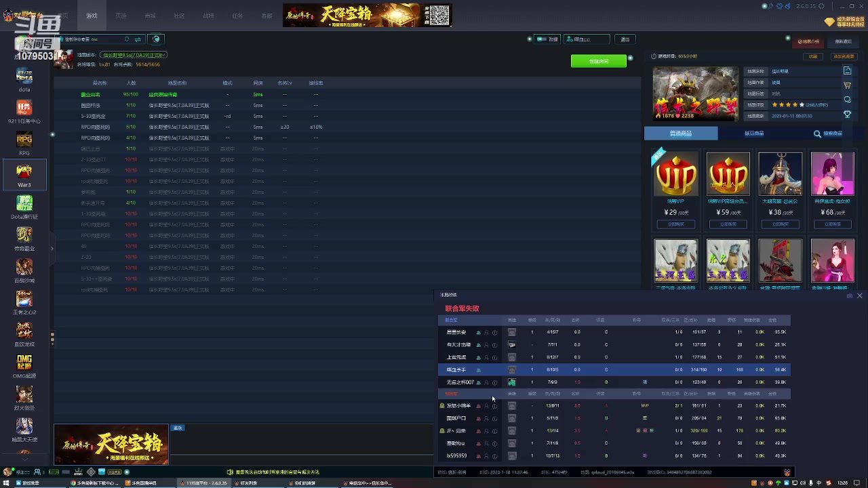Click buy button under ¥29 VIP item
Viewport: 868px width, 488px height.
coord(675,224)
